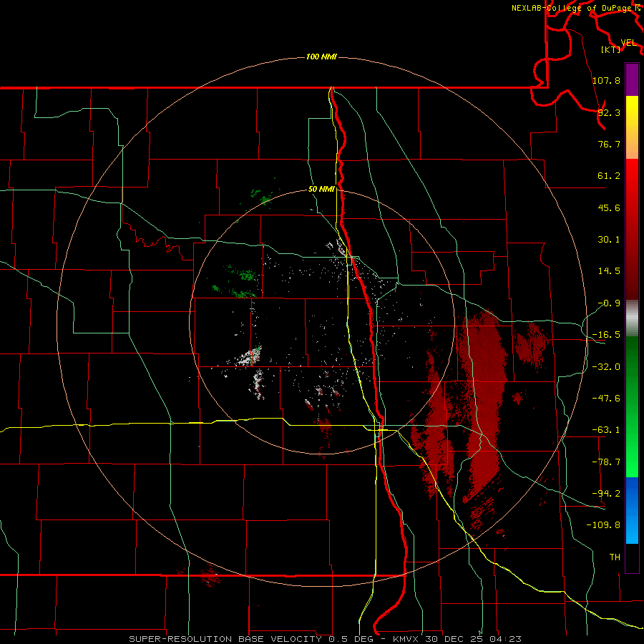Click the 76.7 value on the velocity scale

click(609, 144)
